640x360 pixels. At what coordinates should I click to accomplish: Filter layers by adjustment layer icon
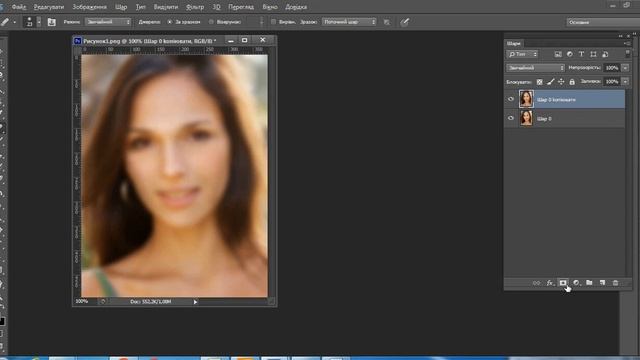(570, 54)
